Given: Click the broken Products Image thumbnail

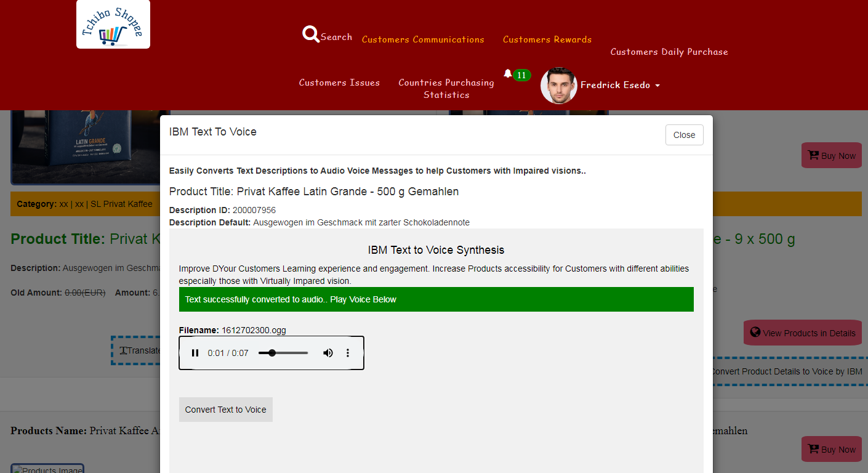Looking at the screenshot, I should 47,469.
